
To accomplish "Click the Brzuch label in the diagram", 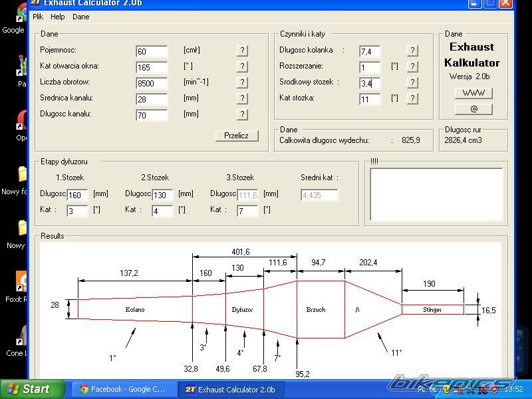I will click(316, 309).
